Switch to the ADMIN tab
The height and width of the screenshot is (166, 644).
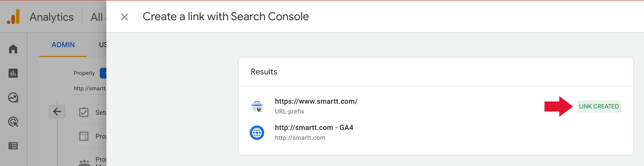pos(63,44)
